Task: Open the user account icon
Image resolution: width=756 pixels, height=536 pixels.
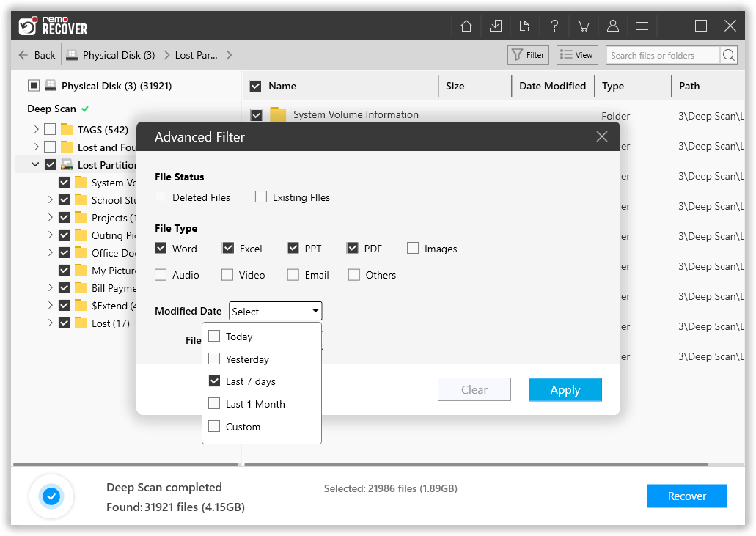Action: (612, 25)
